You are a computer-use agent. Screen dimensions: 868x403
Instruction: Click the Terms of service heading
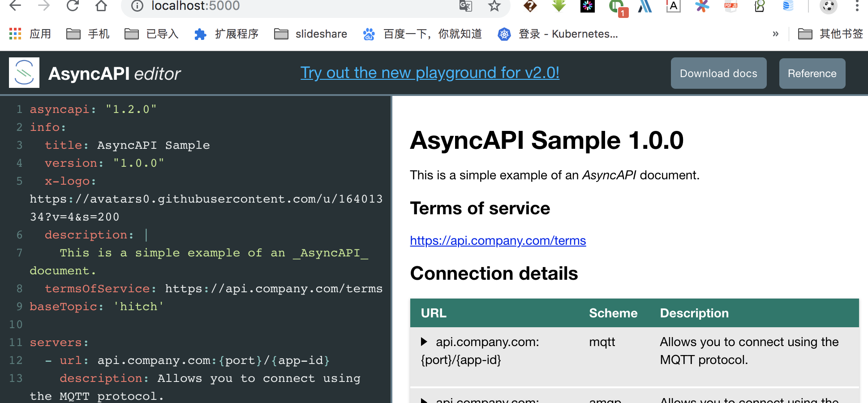tap(480, 208)
